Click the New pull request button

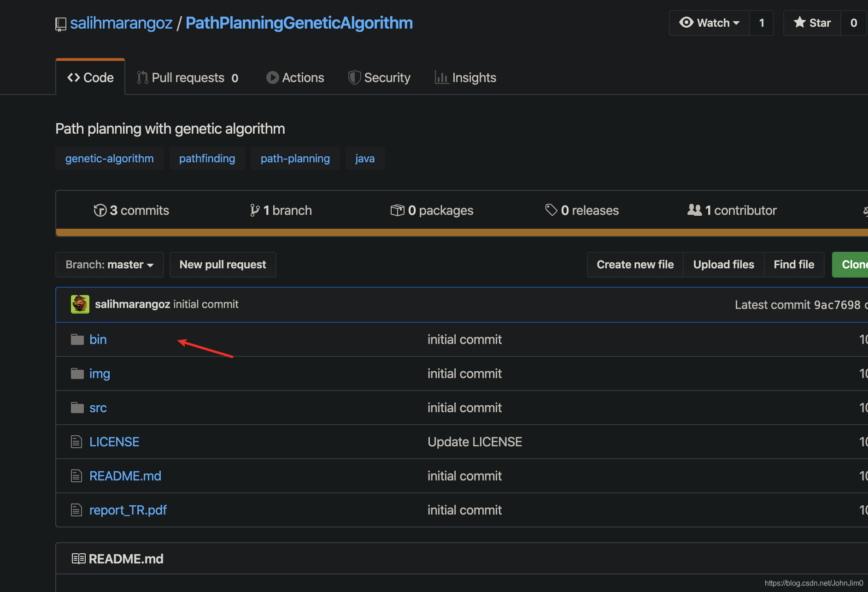[223, 265]
